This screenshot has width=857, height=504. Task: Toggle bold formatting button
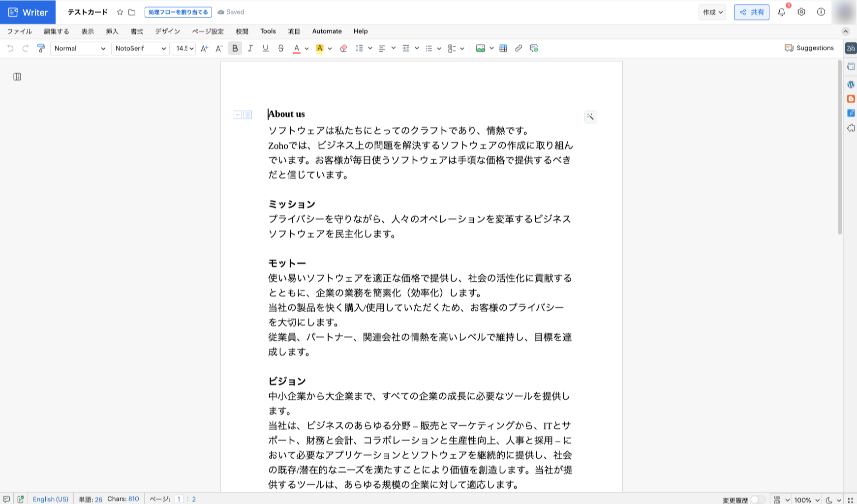[235, 48]
